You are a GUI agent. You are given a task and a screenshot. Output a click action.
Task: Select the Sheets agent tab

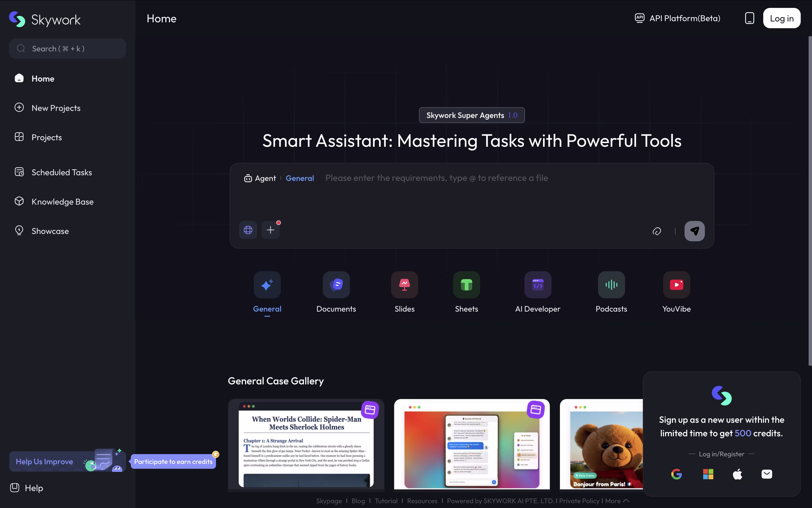pyautogui.click(x=466, y=292)
